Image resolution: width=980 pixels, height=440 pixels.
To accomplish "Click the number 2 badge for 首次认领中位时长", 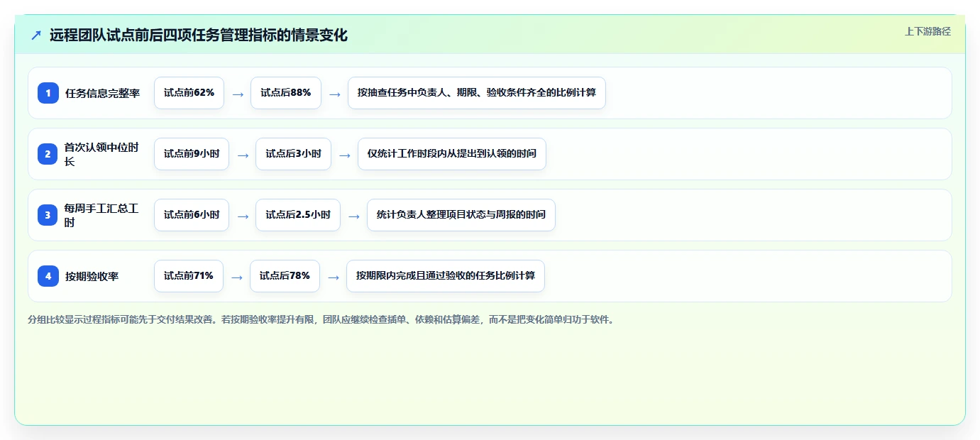I will point(48,154).
